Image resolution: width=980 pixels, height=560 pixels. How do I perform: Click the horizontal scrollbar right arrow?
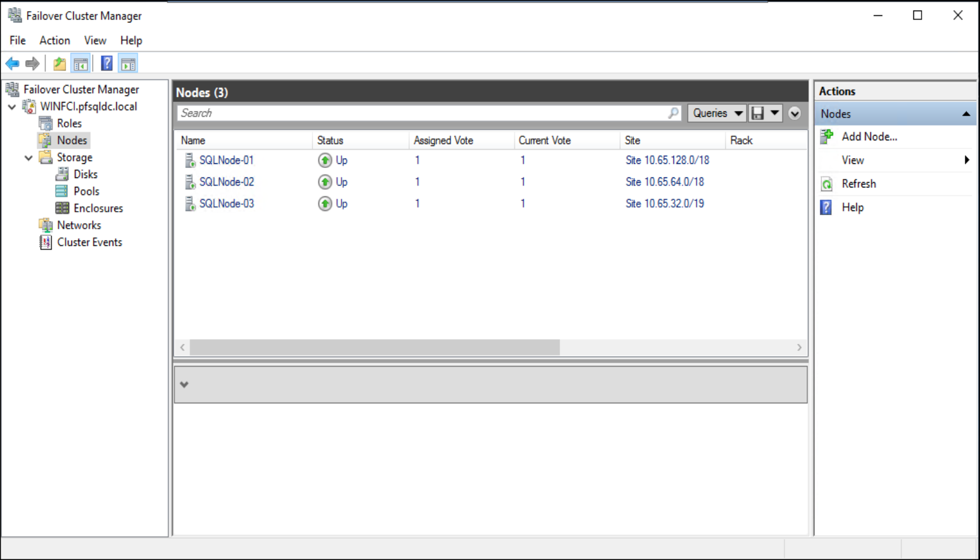tap(800, 348)
